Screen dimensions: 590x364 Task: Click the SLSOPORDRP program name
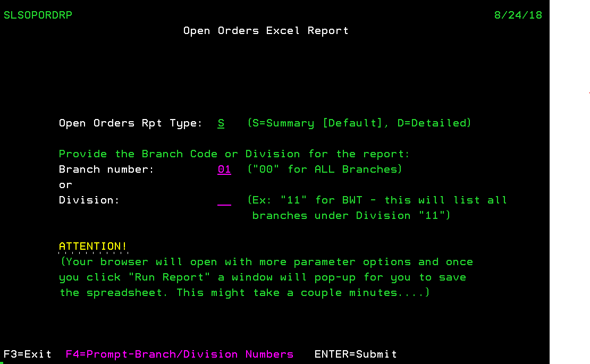(38, 15)
